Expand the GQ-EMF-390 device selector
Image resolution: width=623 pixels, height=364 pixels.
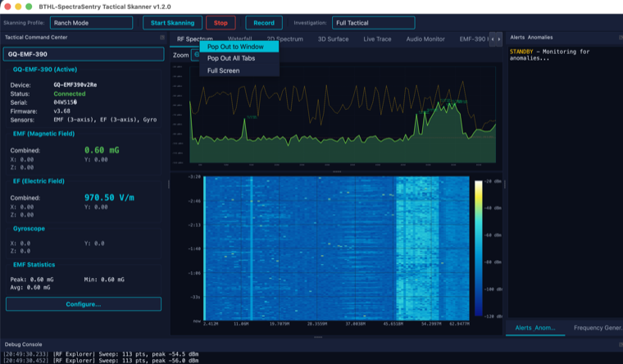tap(84, 54)
